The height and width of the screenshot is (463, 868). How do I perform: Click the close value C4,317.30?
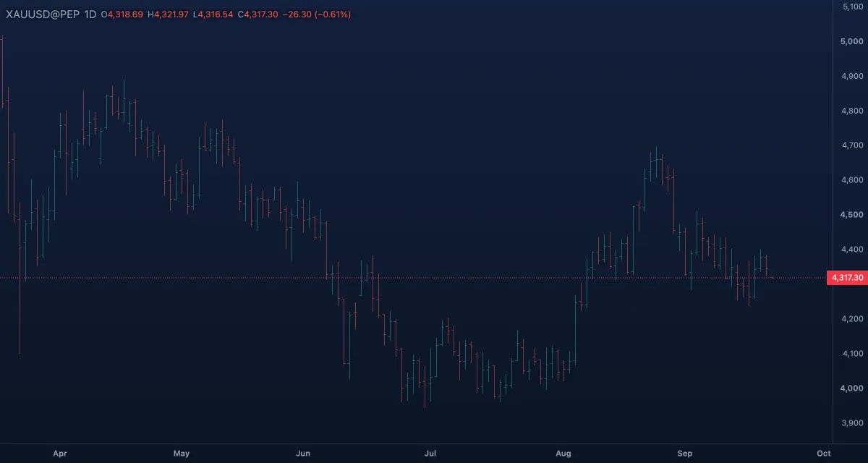258,14
